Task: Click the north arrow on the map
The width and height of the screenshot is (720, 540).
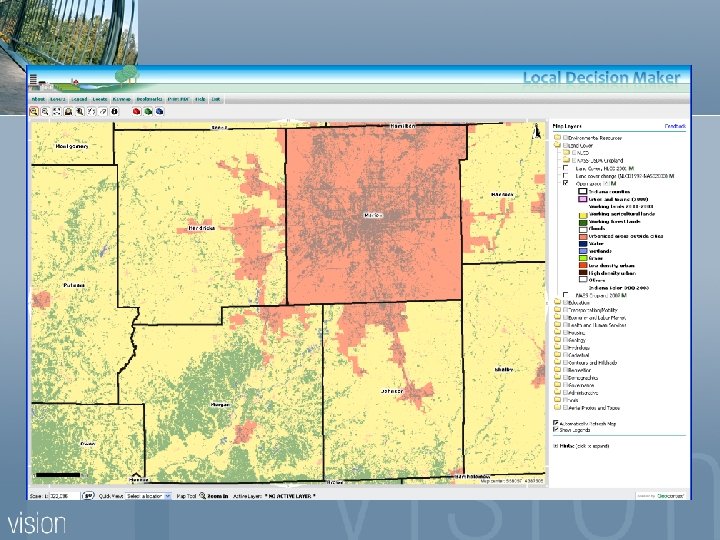Action: [537, 132]
